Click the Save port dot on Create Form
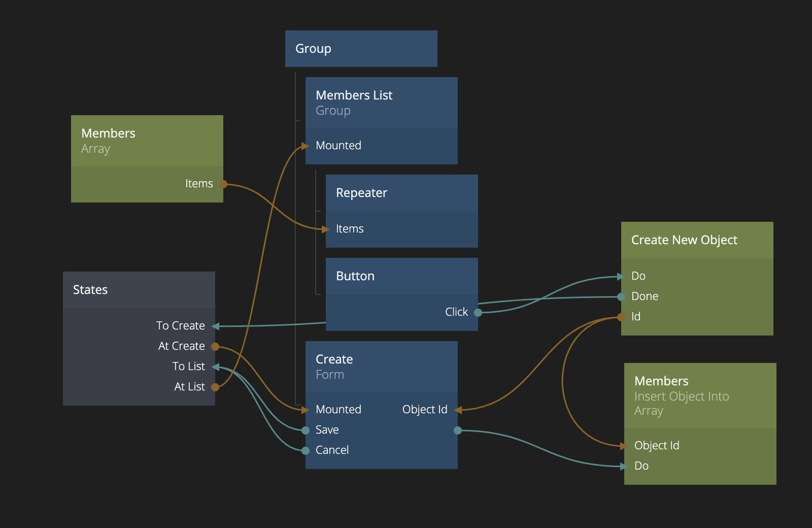 coord(306,431)
